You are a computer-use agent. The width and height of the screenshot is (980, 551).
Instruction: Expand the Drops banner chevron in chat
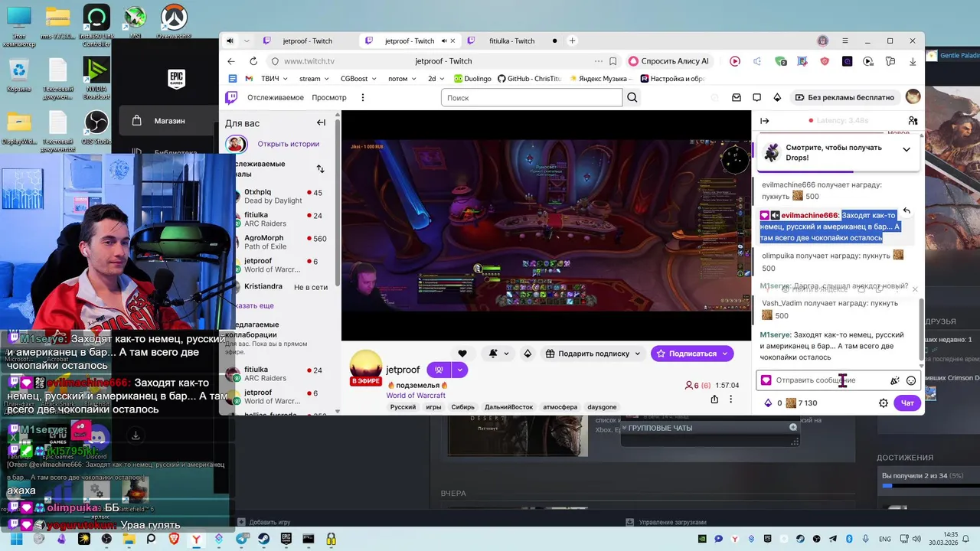point(906,150)
